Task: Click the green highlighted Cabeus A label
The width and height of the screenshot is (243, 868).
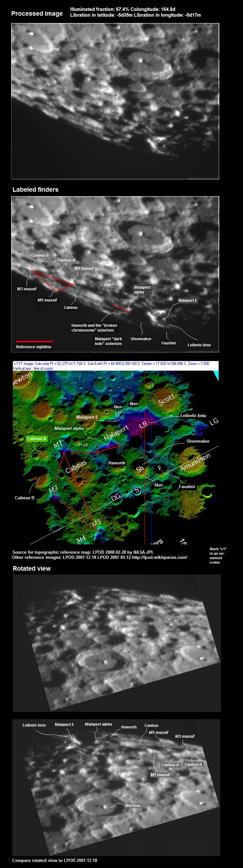Action: (37, 438)
